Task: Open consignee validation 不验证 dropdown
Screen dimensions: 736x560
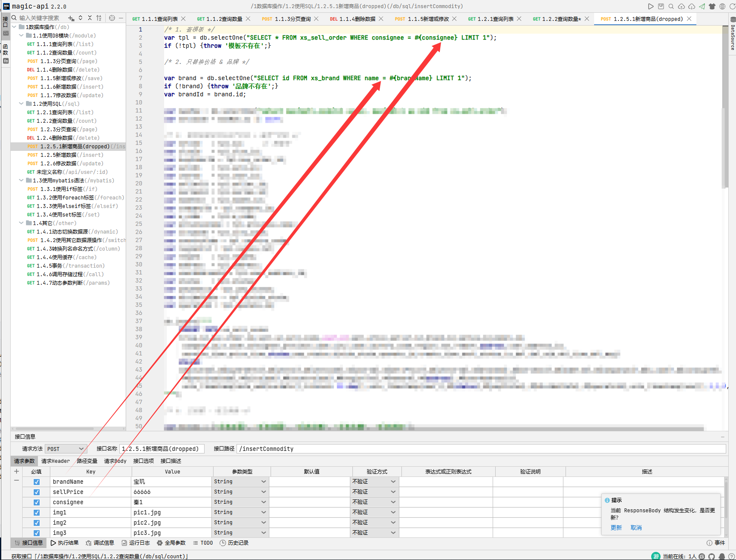Action: click(374, 502)
